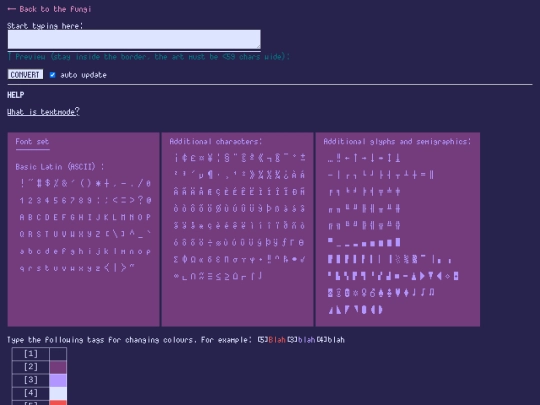
Task: Click the dark swatch next to [1]
Action: [58, 354]
